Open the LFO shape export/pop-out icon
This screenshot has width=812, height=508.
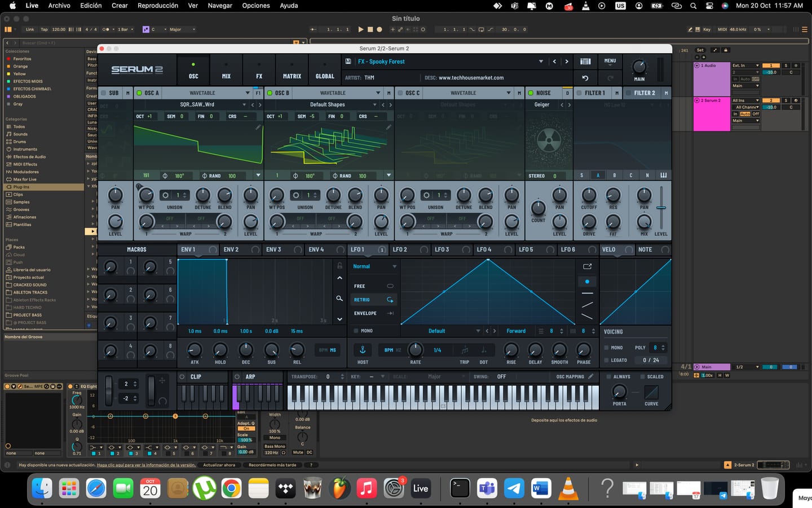pos(587,266)
